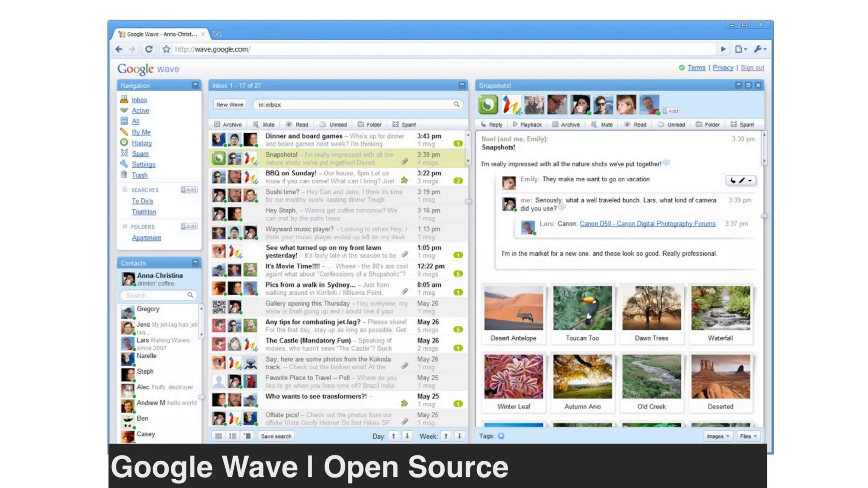Bookmark page with the star icon
The width and height of the screenshot is (868, 488).
(x=166, y=49)
